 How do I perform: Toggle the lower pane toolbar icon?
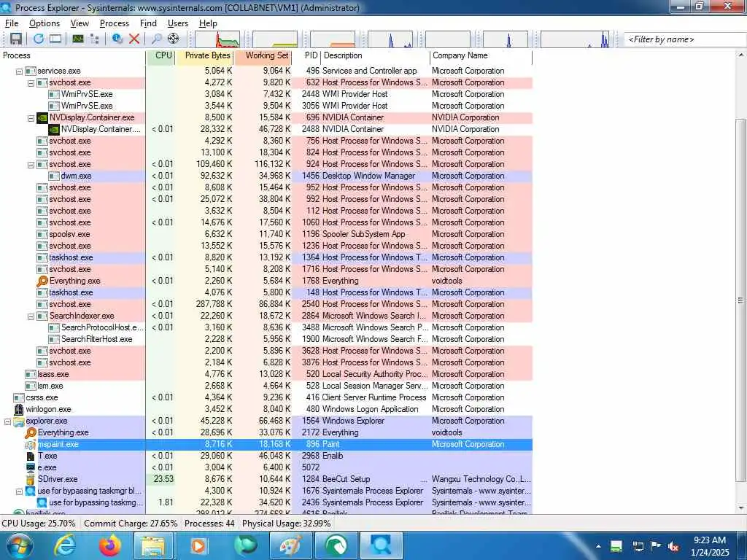(x=55, y=39)
